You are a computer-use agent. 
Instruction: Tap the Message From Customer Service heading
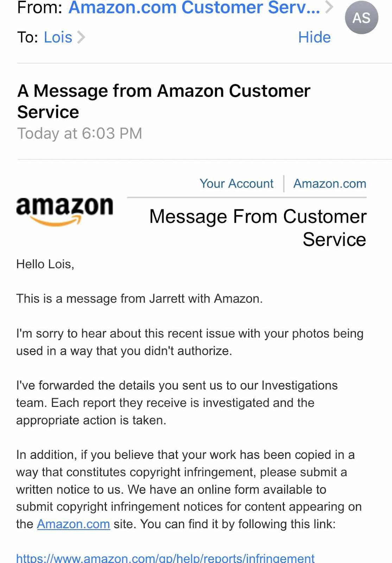coord(258,228)
